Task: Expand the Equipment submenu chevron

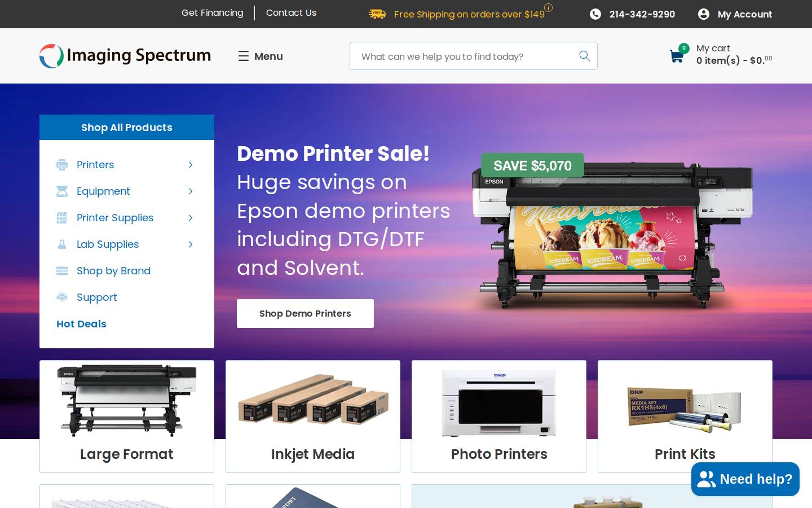Action: 191,191
